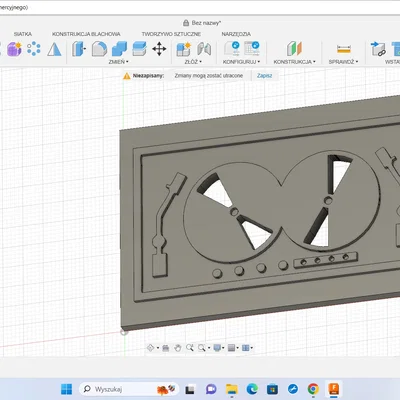The width and height of the screenshot is (400, 400).
Task: Select the Pan hand tool
Action: [x=178, y=348]
